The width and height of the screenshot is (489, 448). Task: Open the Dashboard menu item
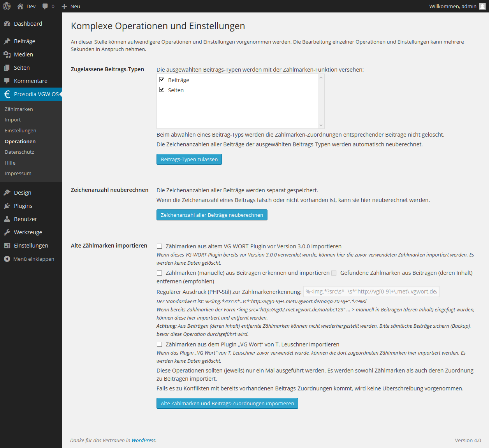click(x=31, y=24)
